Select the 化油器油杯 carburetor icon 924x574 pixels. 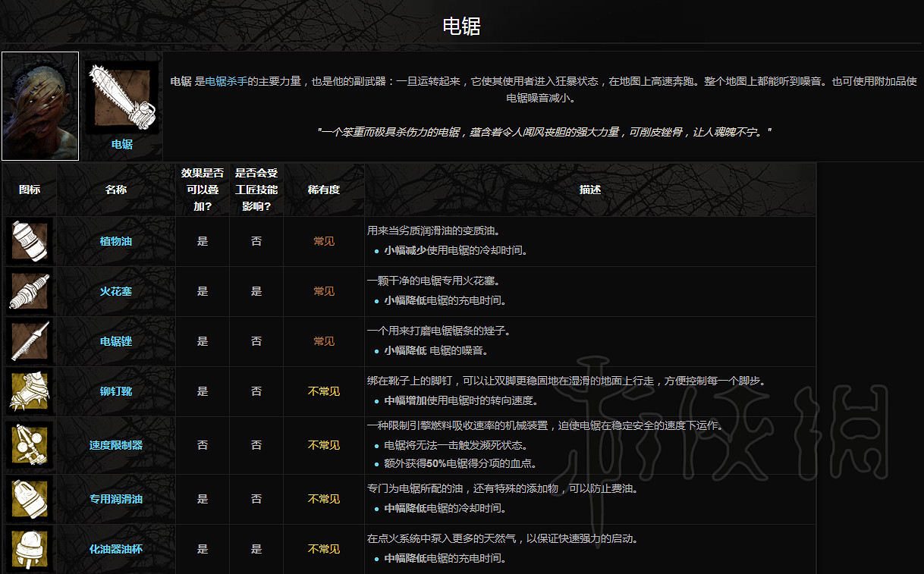pos(29,549)
